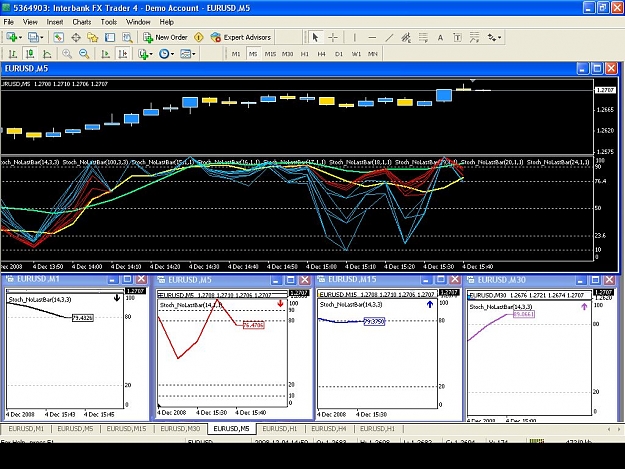This screenshot has width=625, height=469.
Task: Open the Charts menu
Action: coord(82,22)
